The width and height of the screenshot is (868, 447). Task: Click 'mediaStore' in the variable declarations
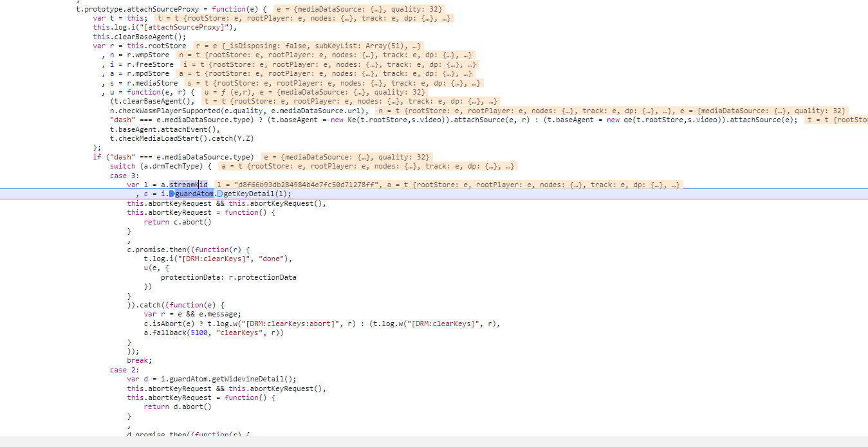coord(156,83)
